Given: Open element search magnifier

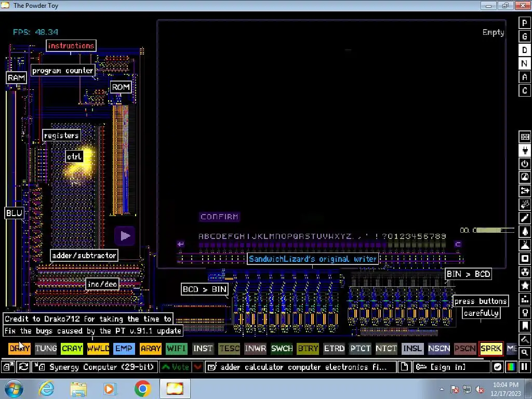Looking at the screenshot, I should point(525,353).
